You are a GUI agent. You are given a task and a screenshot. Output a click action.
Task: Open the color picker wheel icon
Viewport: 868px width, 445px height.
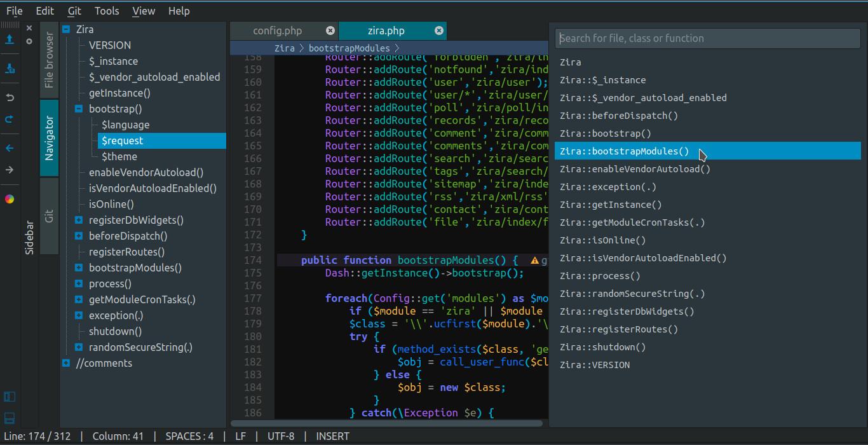pos(10,199)
